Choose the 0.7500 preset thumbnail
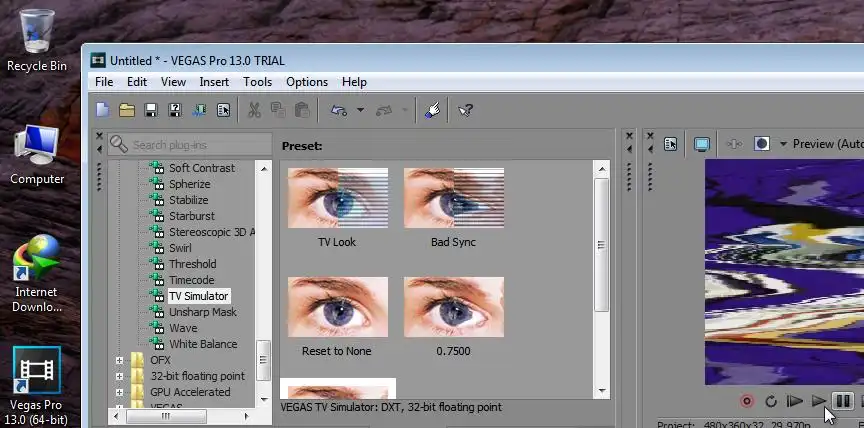This screenshot has width=864, height=428. pyautogui.click(x=454, y=307)
